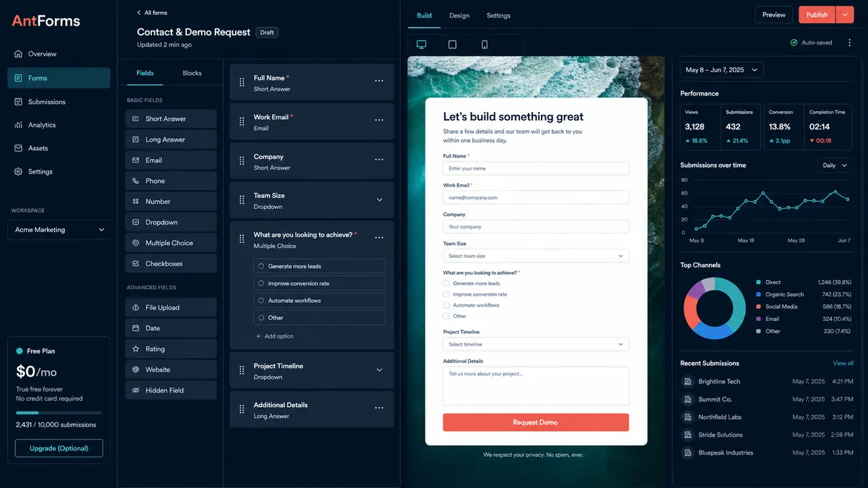The image size is (868, 488).
Task: Add a Dropdown field from the palette
Action: [171, 222]
